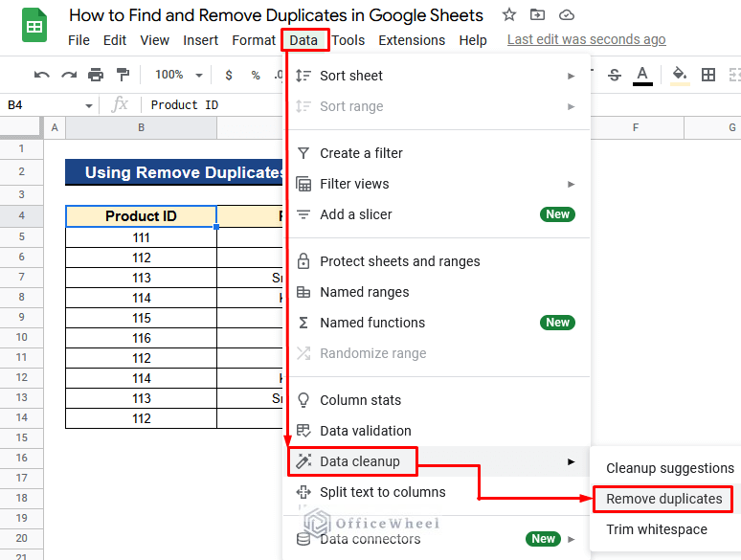
Task: Select Split text to columns entry
Action: point(437,492)
